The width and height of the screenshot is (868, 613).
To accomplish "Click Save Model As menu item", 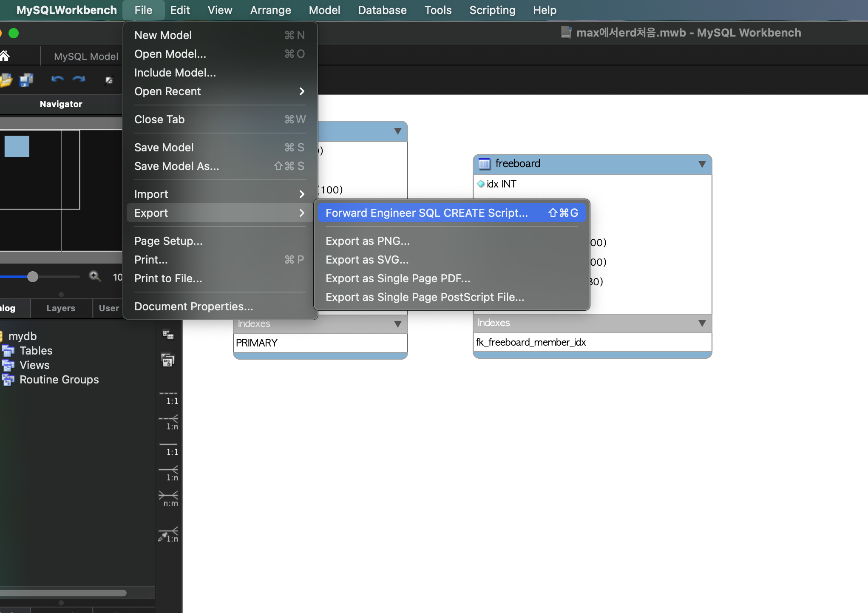I will 177,166.
